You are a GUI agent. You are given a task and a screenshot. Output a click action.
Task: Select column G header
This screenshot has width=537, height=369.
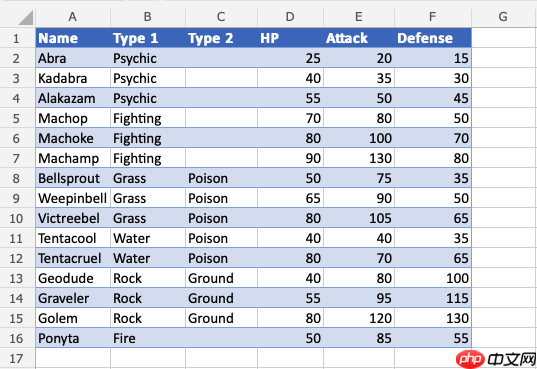(503, 17)
